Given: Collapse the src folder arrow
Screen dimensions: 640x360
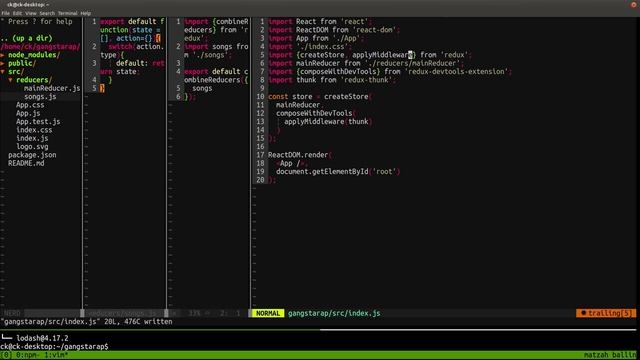Looking at the screenshot, I should (2, 71).
